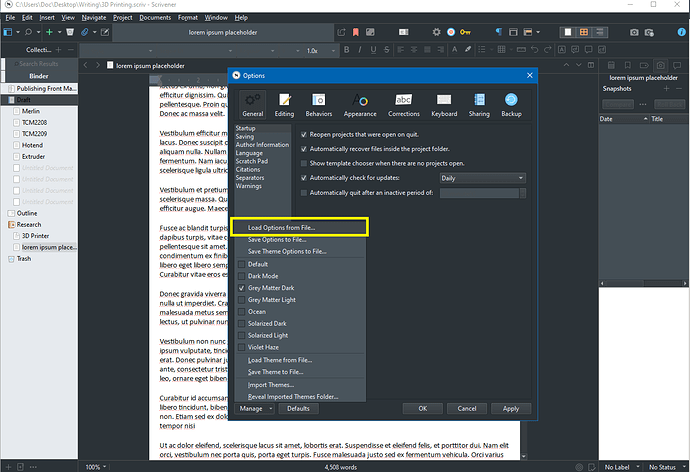The width and height of the screenshot is (690, 472).
Task: Enable Show template chooser checkbox
Action: point(304,163)
